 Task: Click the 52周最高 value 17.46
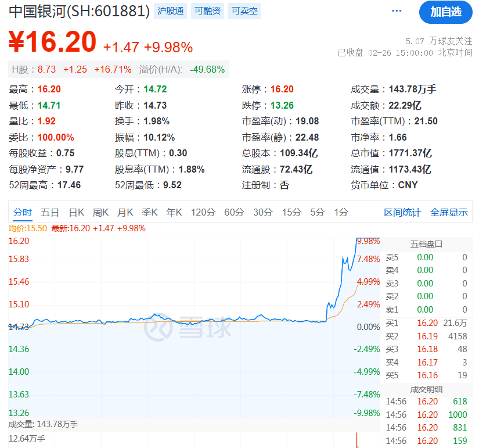(x=69, y=185)
